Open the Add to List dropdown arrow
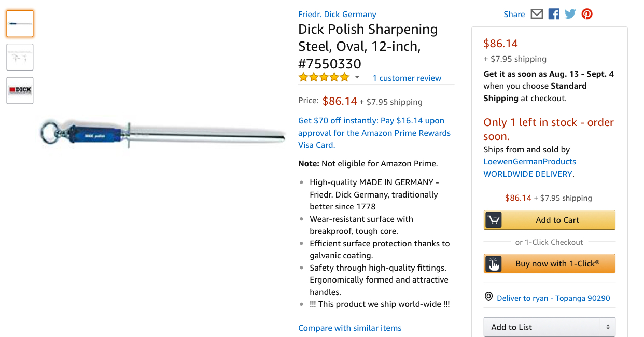Image resolution: width=644 pixels, height=337 pixels. coord(608,327)
